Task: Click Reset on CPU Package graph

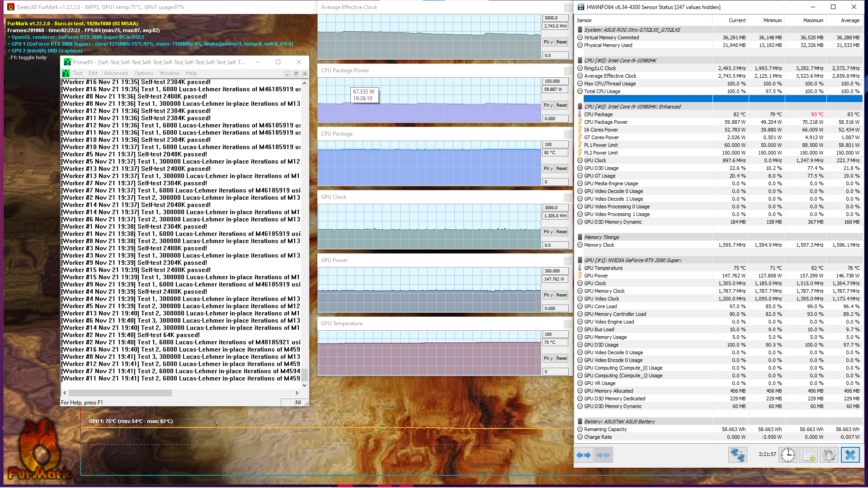Action: [561, 169]
